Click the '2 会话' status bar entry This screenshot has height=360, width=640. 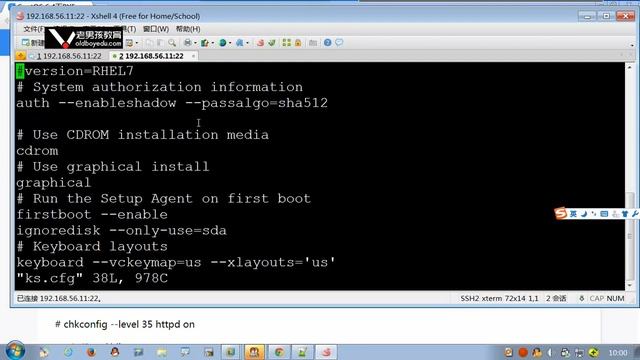pos(556,298)
